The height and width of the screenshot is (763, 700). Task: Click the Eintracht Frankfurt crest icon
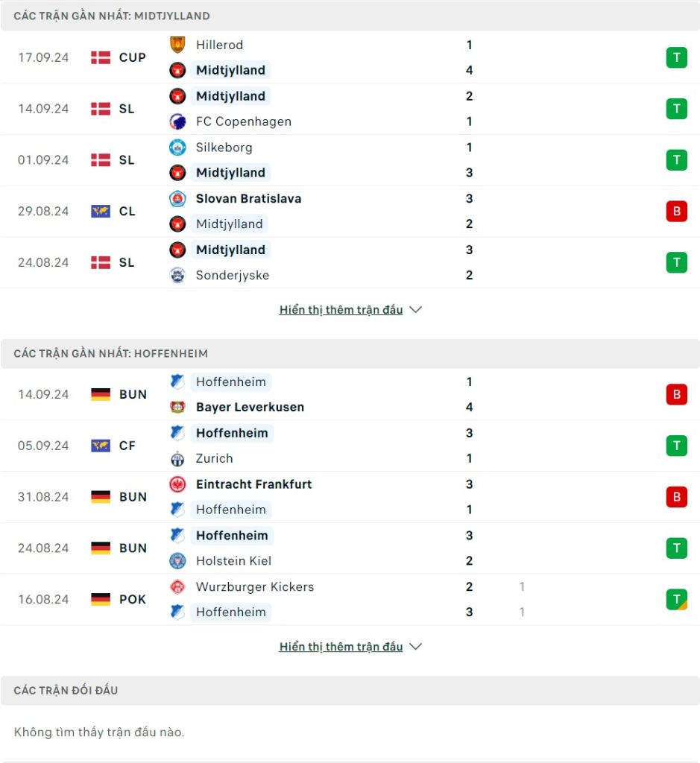coord(177,484)
